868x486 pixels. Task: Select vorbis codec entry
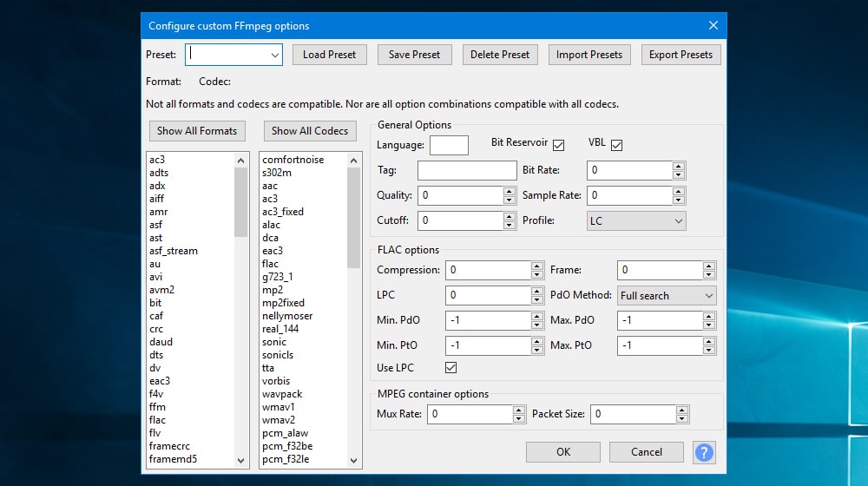pos(276,381)
